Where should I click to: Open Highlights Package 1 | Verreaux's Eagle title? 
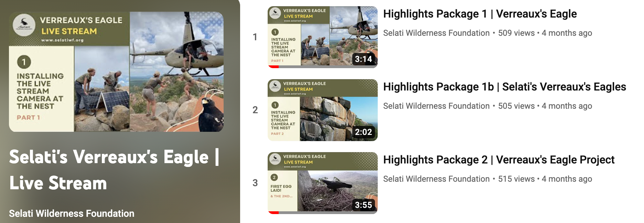coord(480,14)
